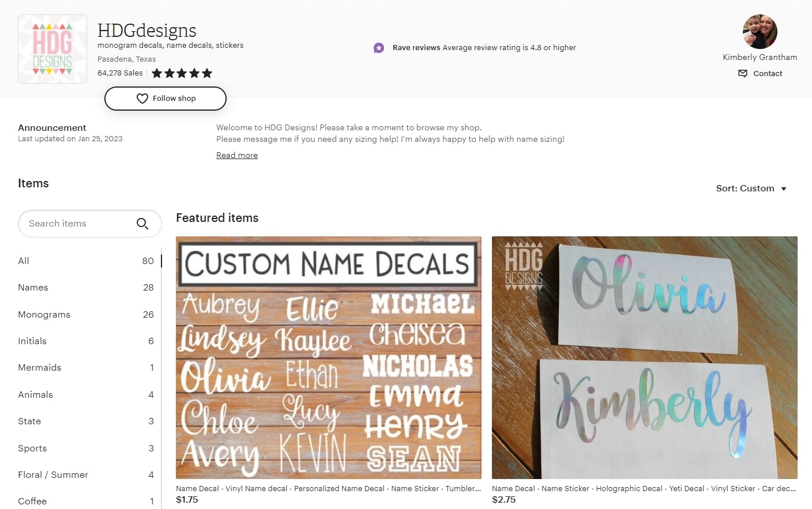The width and height of the screenshot is (812, 509).
Task: Show All 80 items
Action: pyautogui.click(x=86, y=261)
